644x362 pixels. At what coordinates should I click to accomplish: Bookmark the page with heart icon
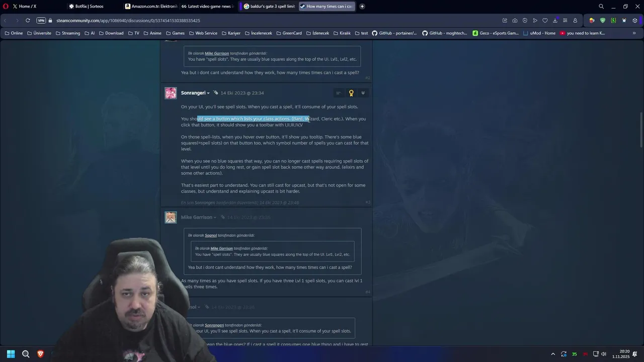coord(545,21)
